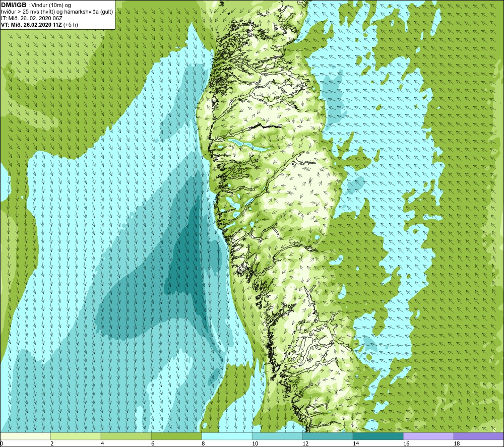This screenshot has height=447, width=504.
Task: Click the thick black fjord line on land
Action: (266, 126)
